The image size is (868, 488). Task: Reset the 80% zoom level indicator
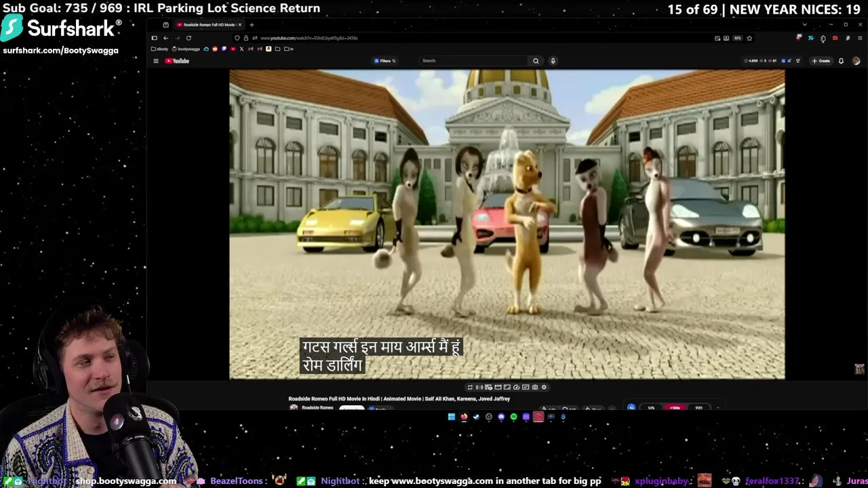(x=737, y=38)
